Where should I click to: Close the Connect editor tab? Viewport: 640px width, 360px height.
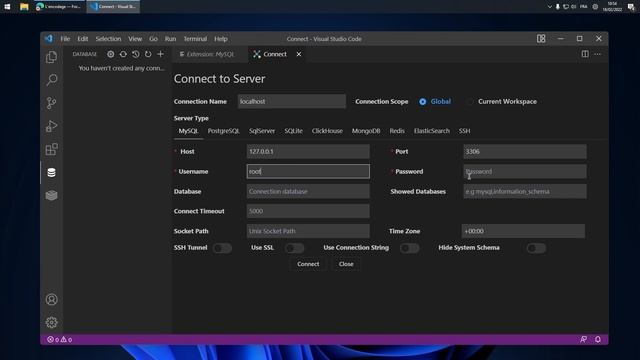pyautogui.click(x=299, y=54)
